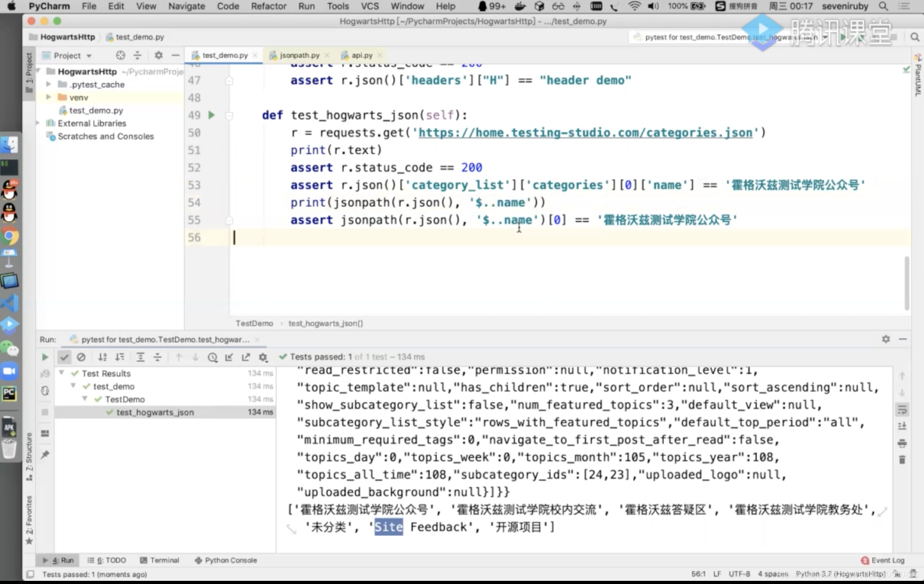Open Run panel settings gear

point(886,339)
